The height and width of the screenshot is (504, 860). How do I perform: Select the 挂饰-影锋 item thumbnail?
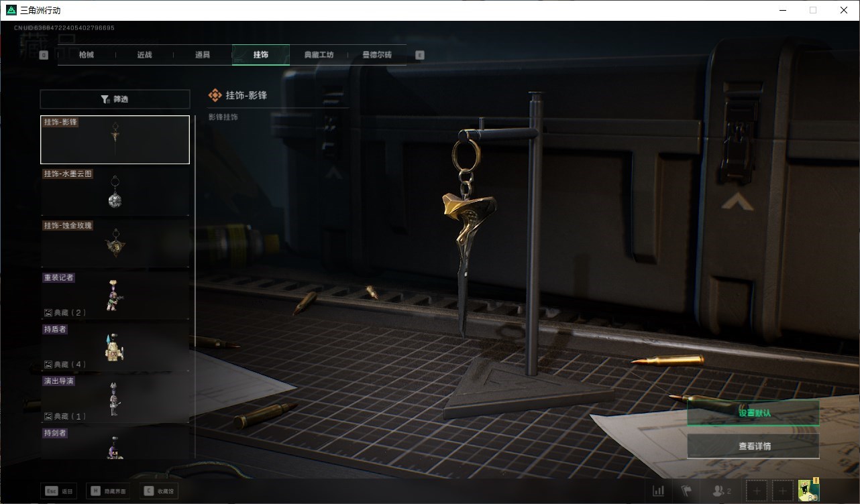pos(115,139)
